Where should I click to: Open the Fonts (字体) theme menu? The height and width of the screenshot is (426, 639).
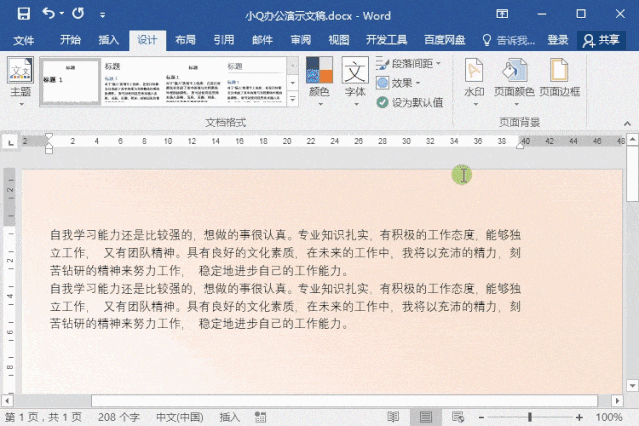[x=355, y=80]
